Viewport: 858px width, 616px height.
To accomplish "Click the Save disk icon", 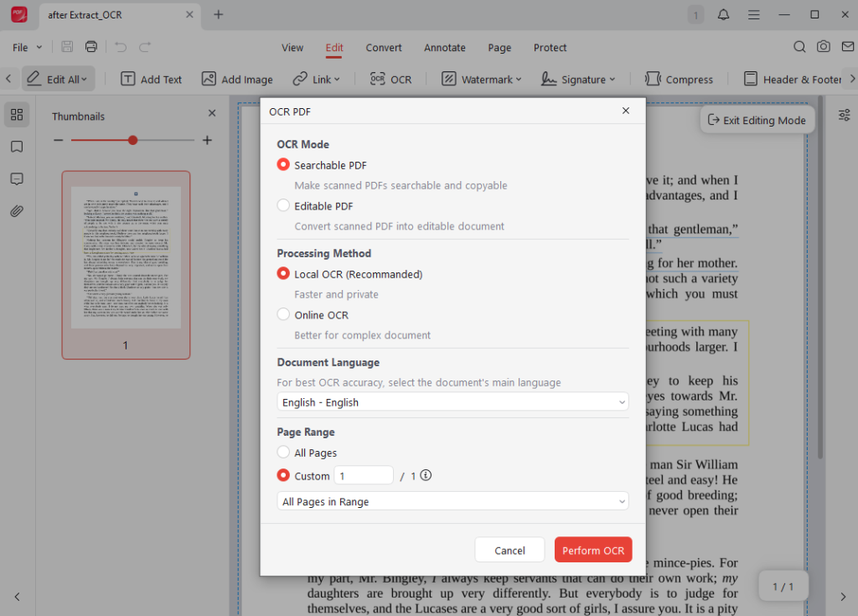I will [x=67, y=47].
